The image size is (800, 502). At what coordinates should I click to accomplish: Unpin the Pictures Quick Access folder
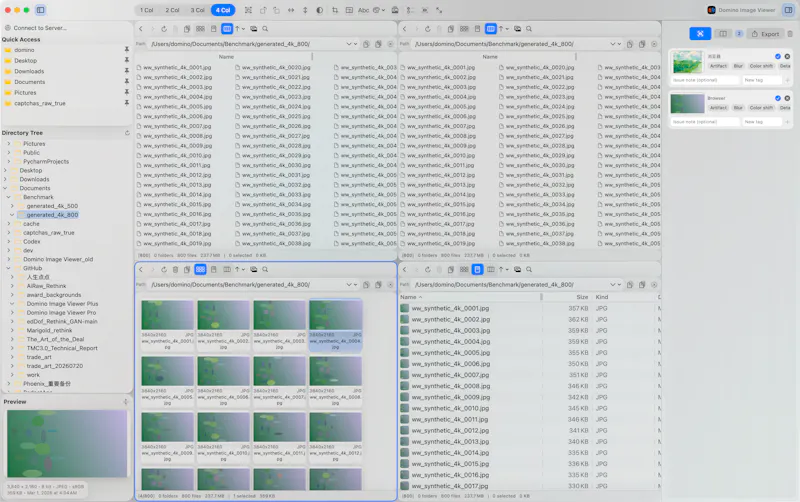[127, 92]
